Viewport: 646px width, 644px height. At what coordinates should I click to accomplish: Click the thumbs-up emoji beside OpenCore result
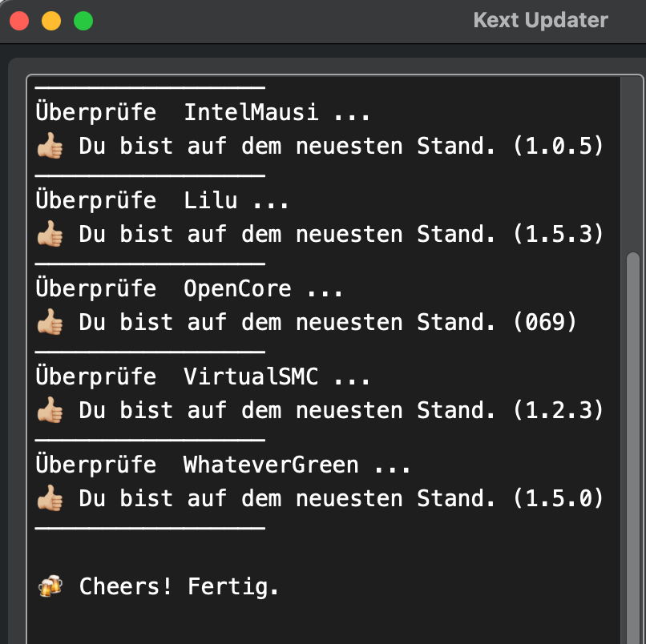[50, 322]
